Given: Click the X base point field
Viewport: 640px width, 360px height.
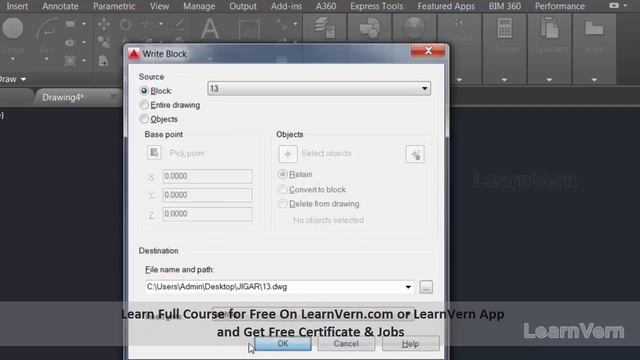Looking at the screenshot, I should click(207, 176).
